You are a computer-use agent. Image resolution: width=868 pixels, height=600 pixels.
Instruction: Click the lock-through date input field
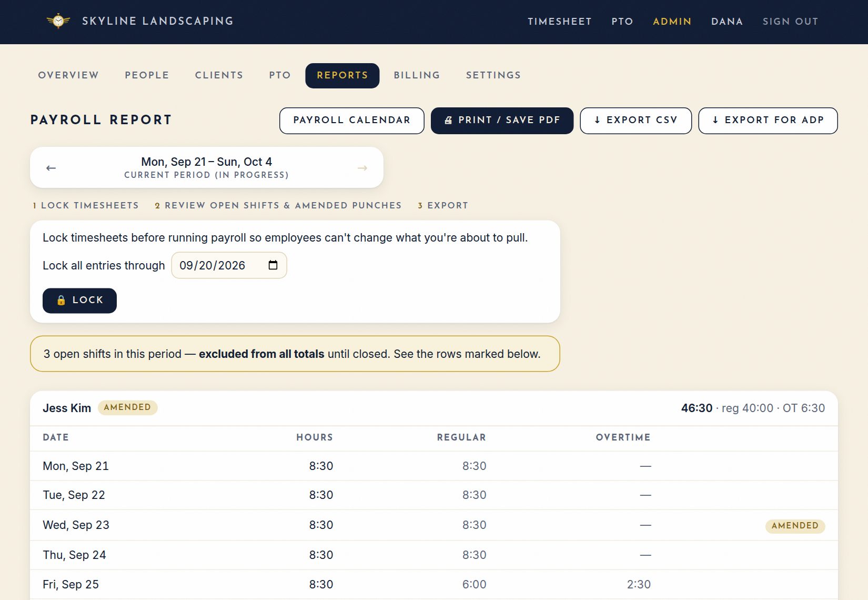[229, 265]
